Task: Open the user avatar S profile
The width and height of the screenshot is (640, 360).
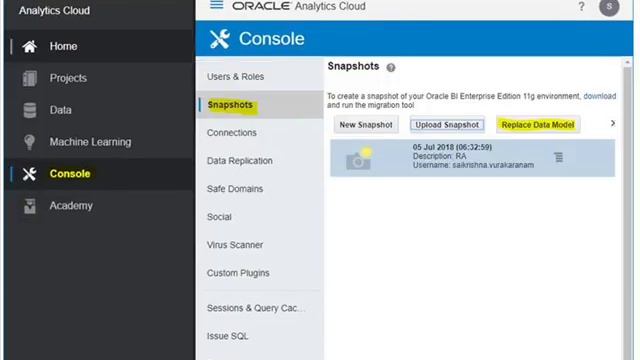Action: tap(609, 7)
